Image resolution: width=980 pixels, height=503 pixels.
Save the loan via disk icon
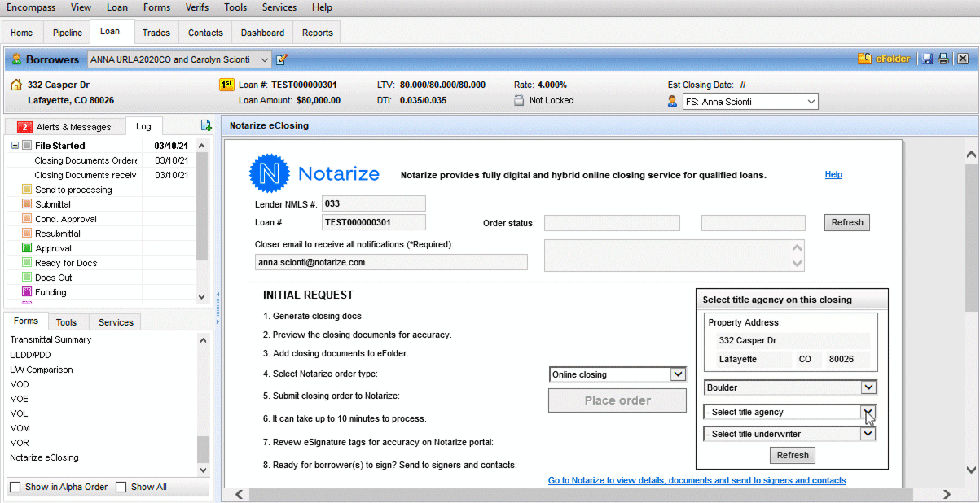pyautogui.click(x=927, y=59)
